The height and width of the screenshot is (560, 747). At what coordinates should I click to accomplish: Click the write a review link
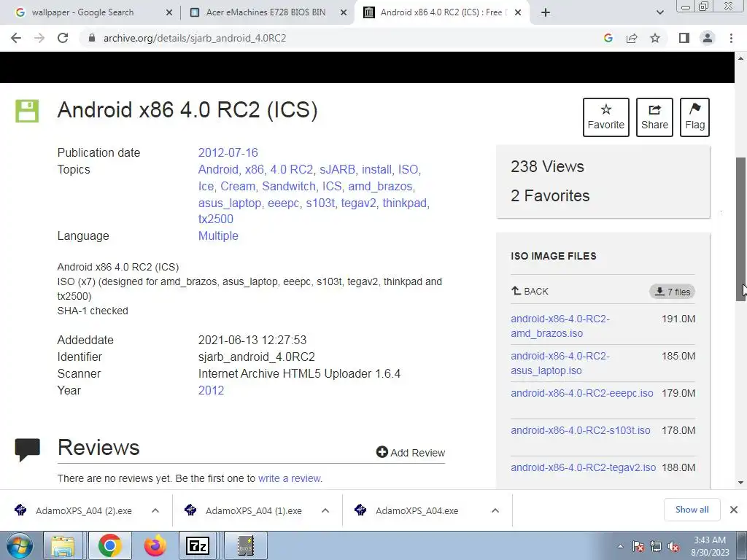pyautogui.click(x=290, y=478)
